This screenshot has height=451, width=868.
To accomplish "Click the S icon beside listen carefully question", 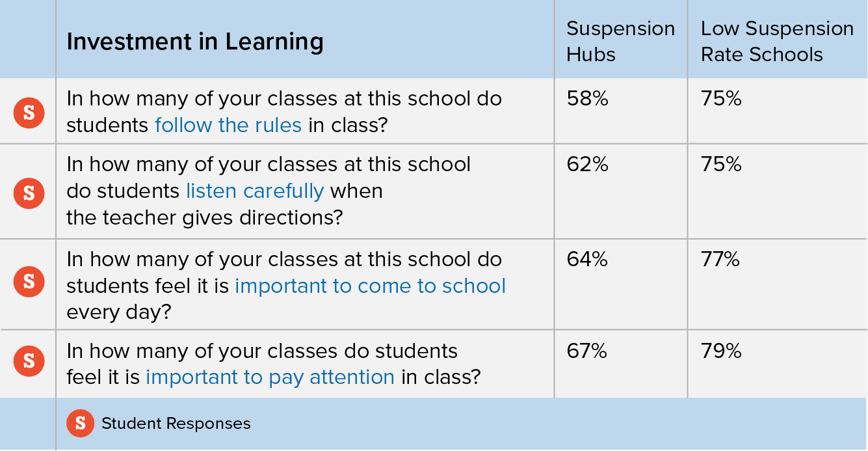I will (29, 193).
